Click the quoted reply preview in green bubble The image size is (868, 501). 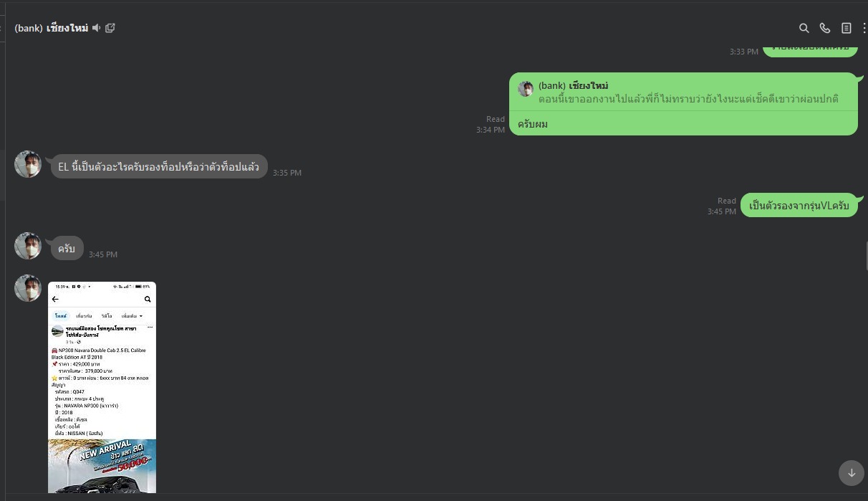[x=683, y=92]
